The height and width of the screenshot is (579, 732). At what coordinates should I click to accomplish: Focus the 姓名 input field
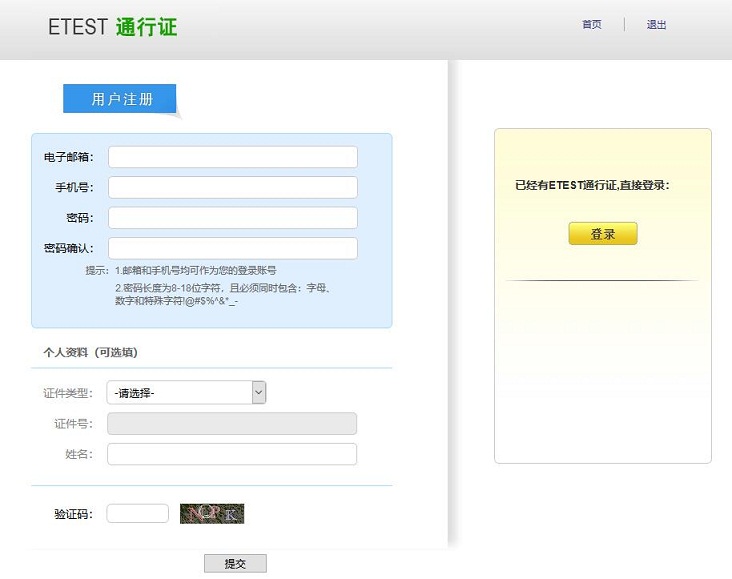pos(232,454)
